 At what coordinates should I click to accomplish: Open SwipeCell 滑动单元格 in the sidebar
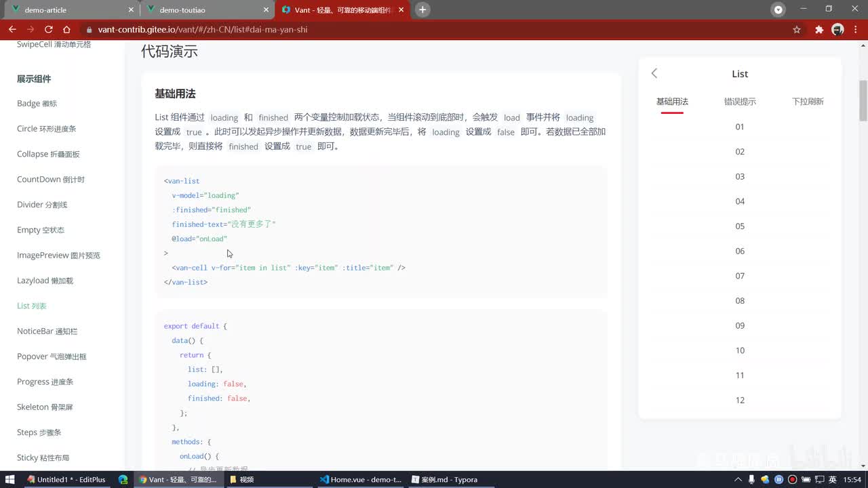pos(54,44)
